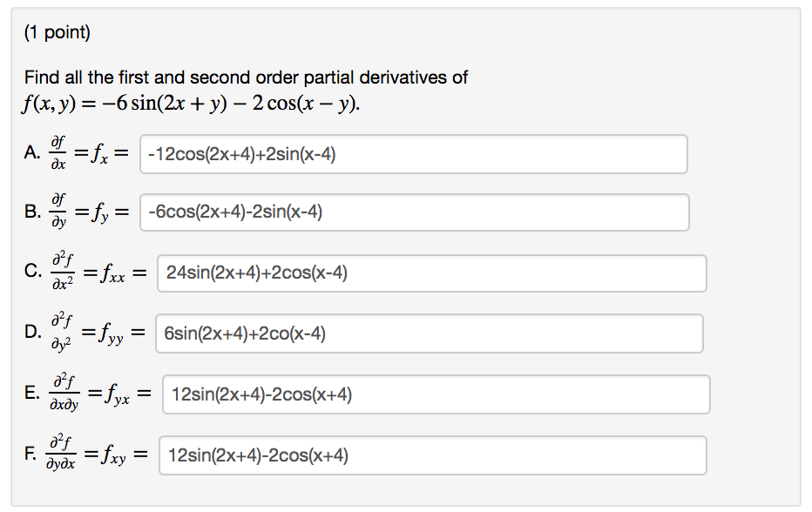Click the fx answer input box
The height and width of the screenshot is (512, 812).
[409, 154]
